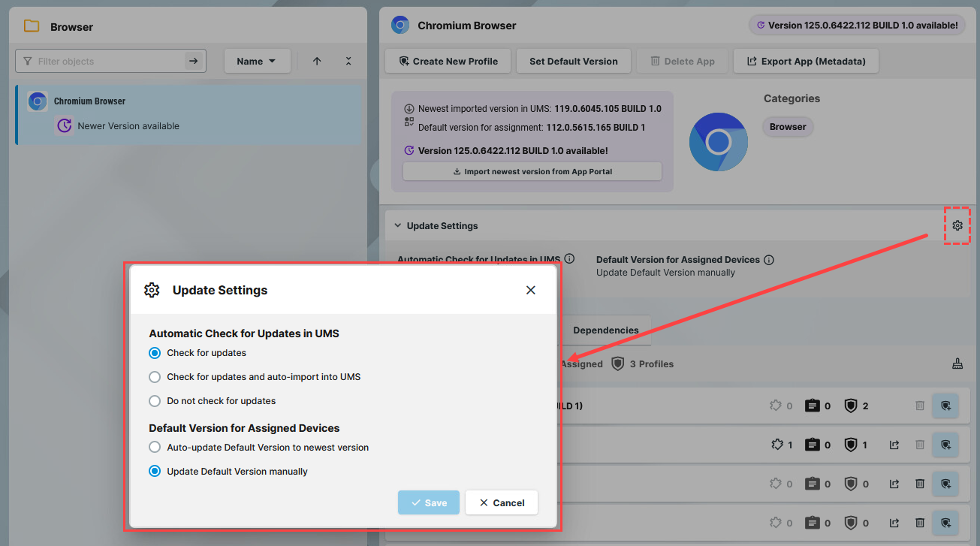The width and height of the screenshot is (980, 546).
Task: Open Update Settings gear icon
Action: 957,225
